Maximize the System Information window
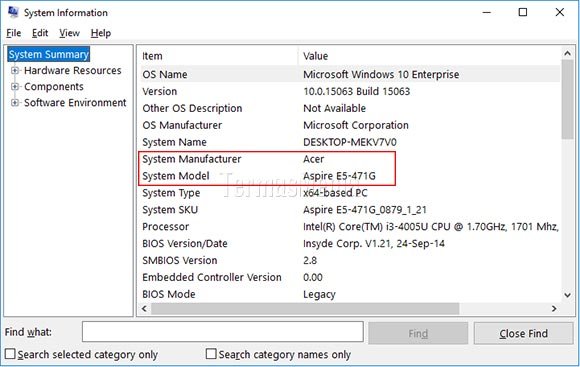Image resolution: width=580 pixels, height=367 pixels. [523, 12]
